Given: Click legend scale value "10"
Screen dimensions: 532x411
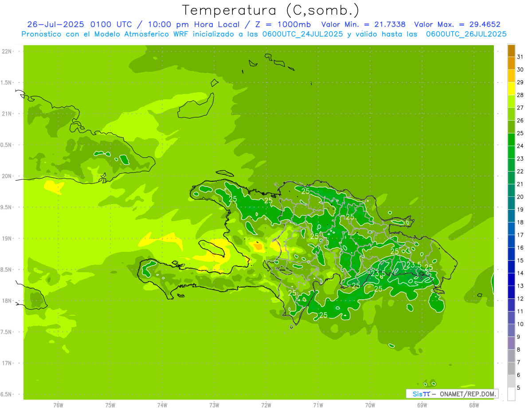Looking at the screenshot, I should (x=520, y=324).
